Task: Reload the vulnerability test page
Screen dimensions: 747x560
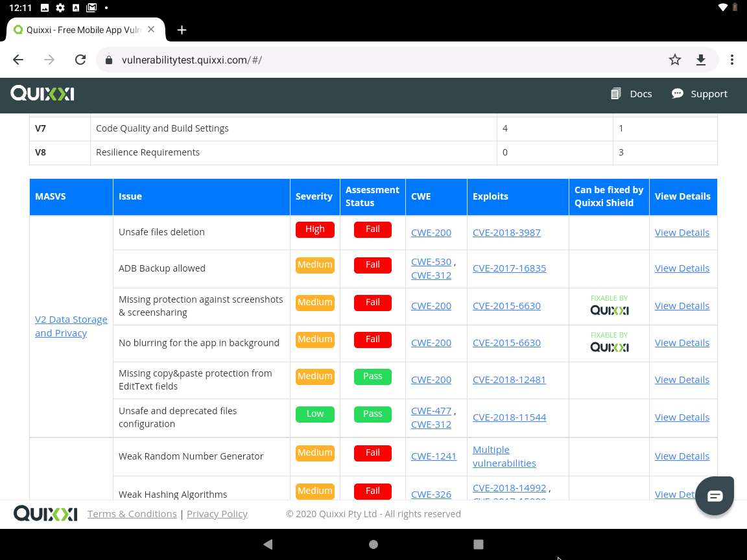Action: pyautogui.click(x=80, y=60)
